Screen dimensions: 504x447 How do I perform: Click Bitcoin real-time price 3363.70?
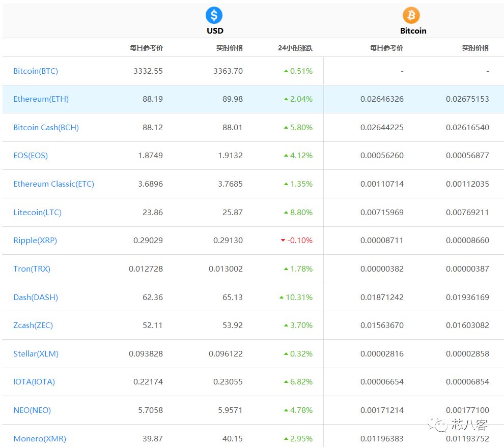pos(228,71)
